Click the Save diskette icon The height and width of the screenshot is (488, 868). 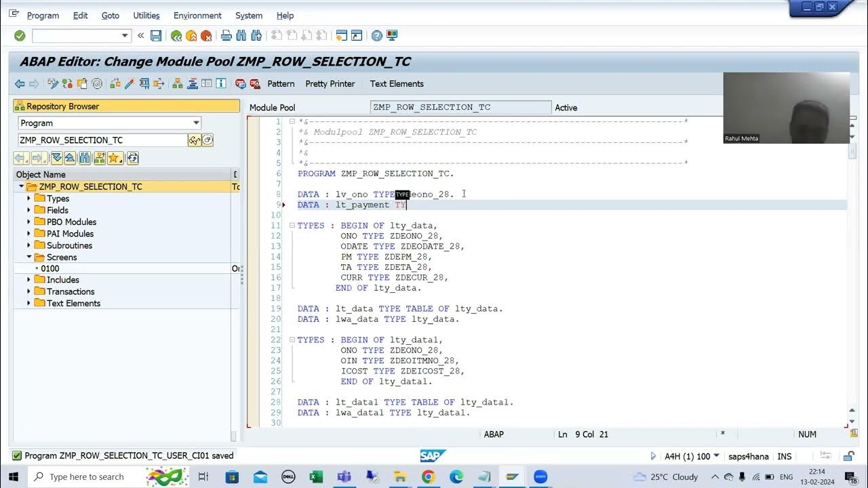click(x=156, y=35)
